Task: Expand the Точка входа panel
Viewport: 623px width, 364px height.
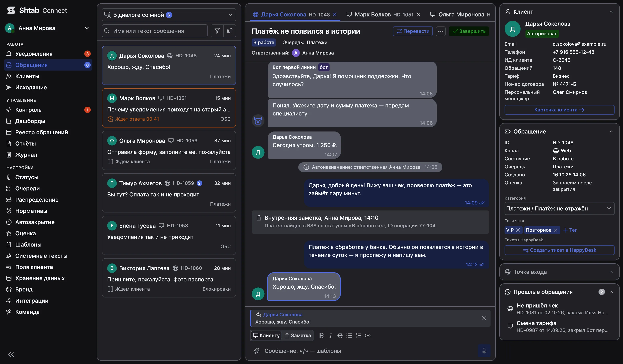Action: coord(559,272)
